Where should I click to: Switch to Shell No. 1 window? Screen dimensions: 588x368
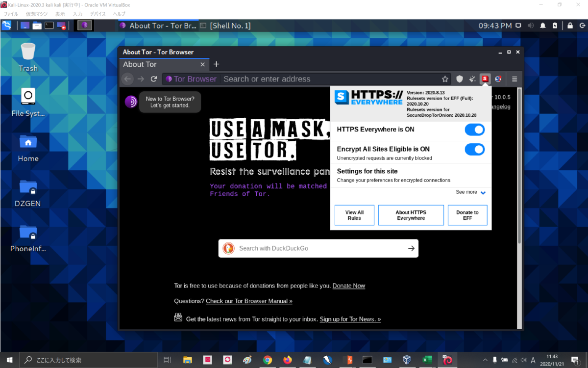point(225,26)
